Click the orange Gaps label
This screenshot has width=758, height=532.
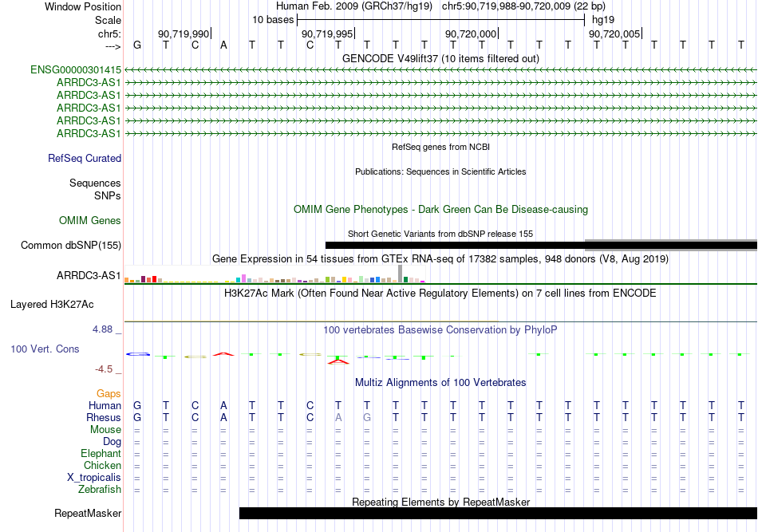tap(109, 393)
